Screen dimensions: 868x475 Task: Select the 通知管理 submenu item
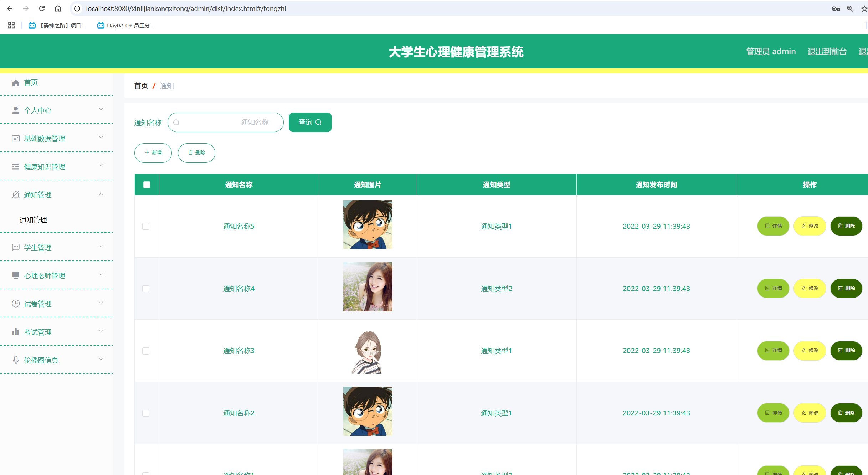click(33, 220)
